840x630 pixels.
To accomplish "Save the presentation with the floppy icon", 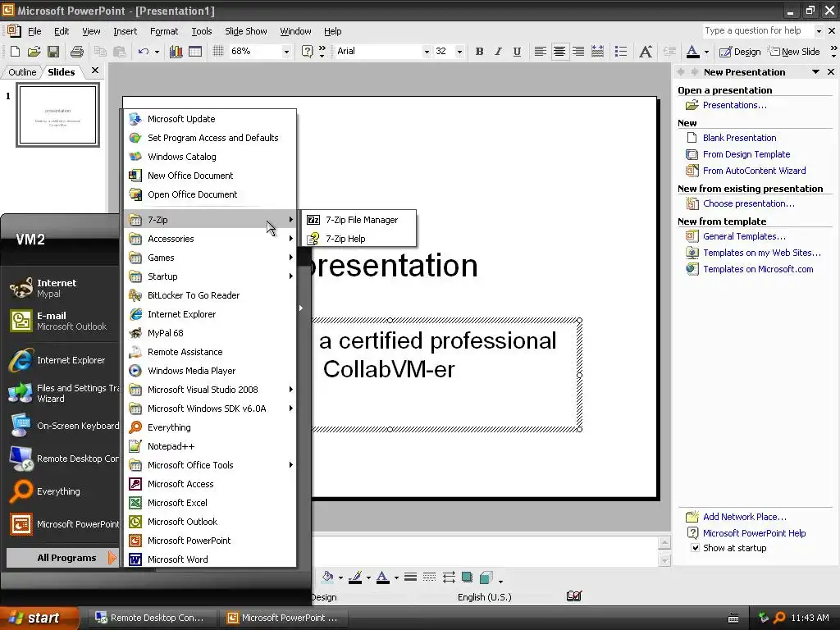I will coord(53,52).
